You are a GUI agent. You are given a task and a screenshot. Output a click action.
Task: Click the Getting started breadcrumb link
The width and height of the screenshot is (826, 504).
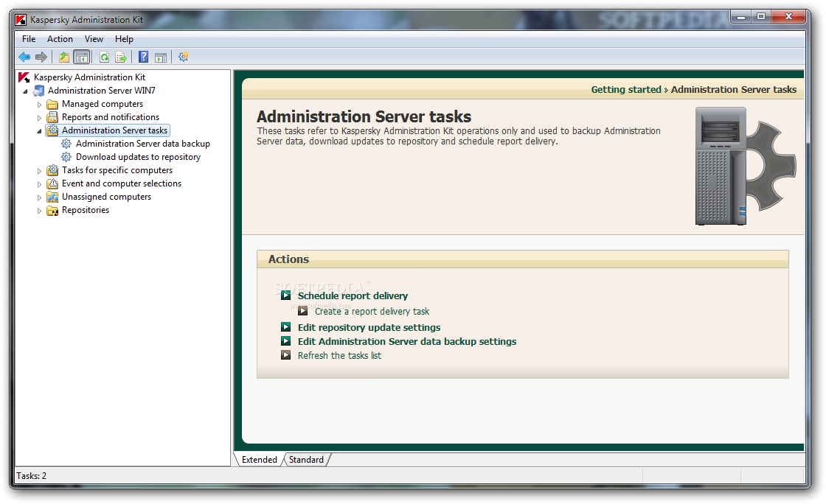point(626,89)
